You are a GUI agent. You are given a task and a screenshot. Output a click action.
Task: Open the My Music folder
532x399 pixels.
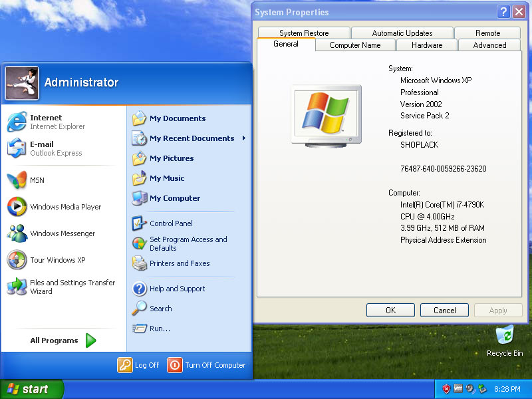point(158,178)
